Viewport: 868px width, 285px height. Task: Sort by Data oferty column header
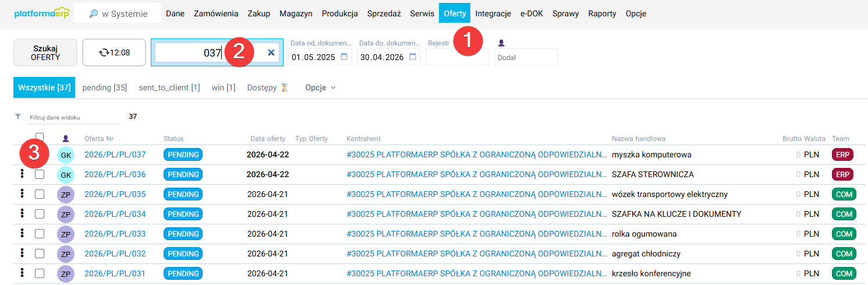click(x=268, y=139)
